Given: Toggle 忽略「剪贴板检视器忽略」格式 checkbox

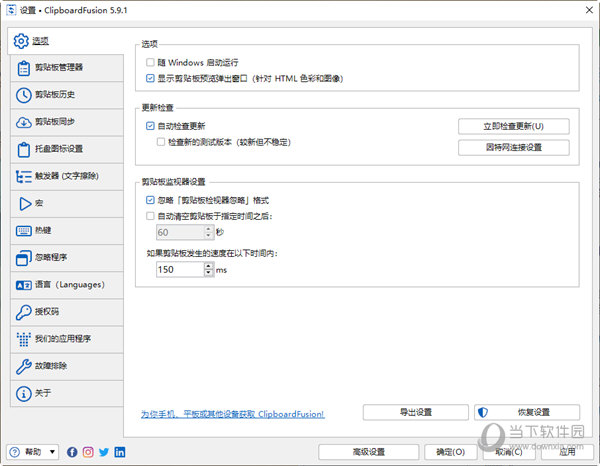Looking at the screenshot, I should pos(150,200).
